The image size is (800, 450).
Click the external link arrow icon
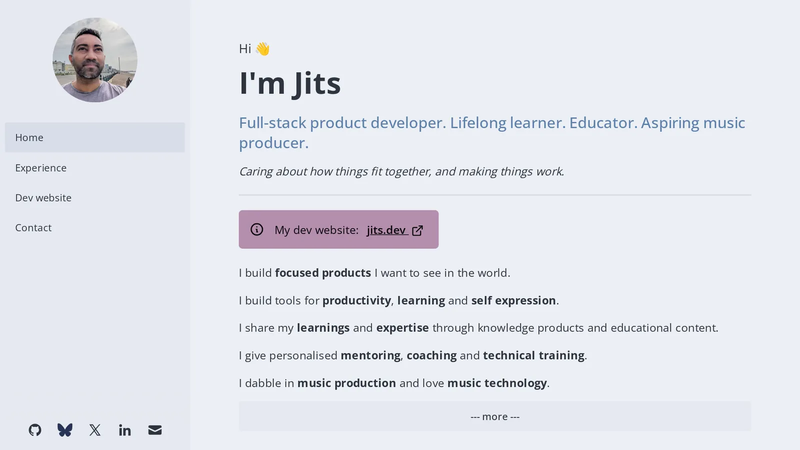[417, 231]
